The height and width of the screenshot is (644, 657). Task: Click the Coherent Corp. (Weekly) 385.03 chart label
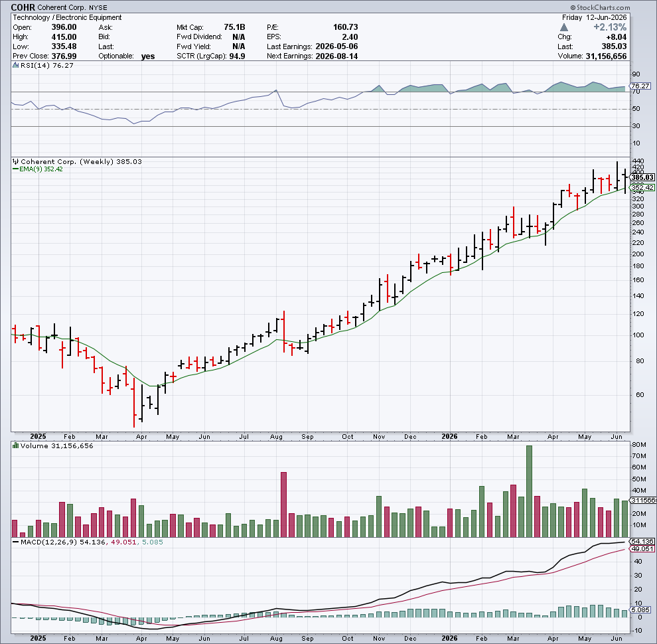[x=81, y=162]
